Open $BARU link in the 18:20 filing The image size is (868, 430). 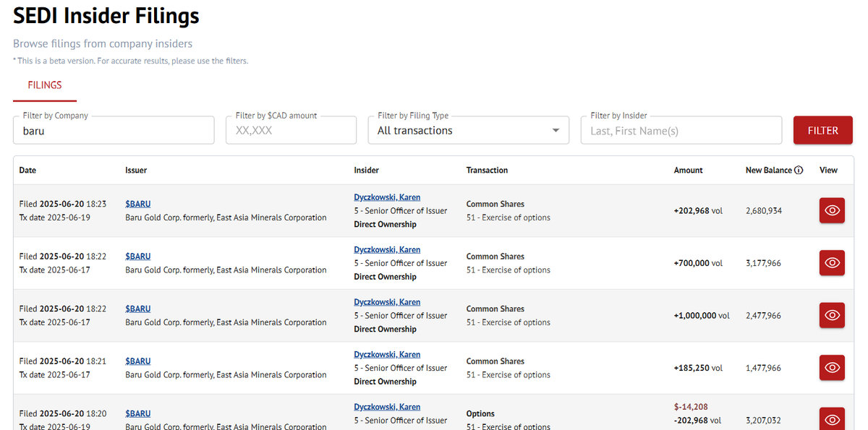click(138, 413)
